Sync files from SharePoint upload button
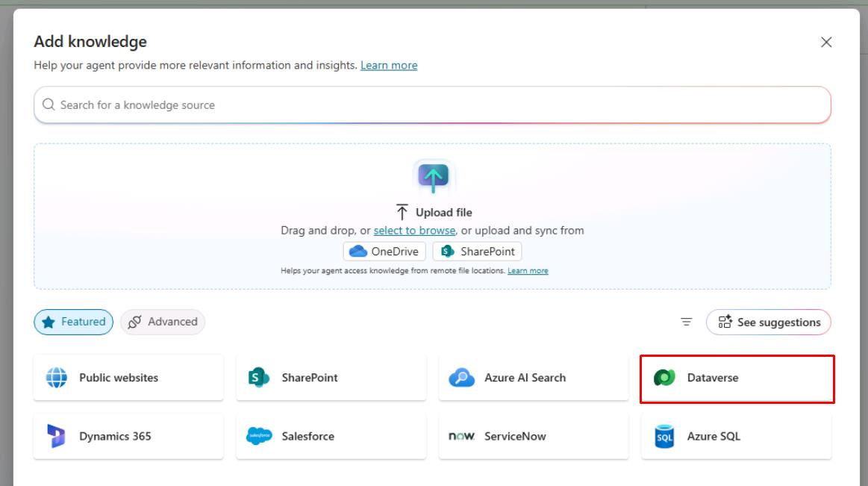The image size is (868, 486). tap(477, 252)
